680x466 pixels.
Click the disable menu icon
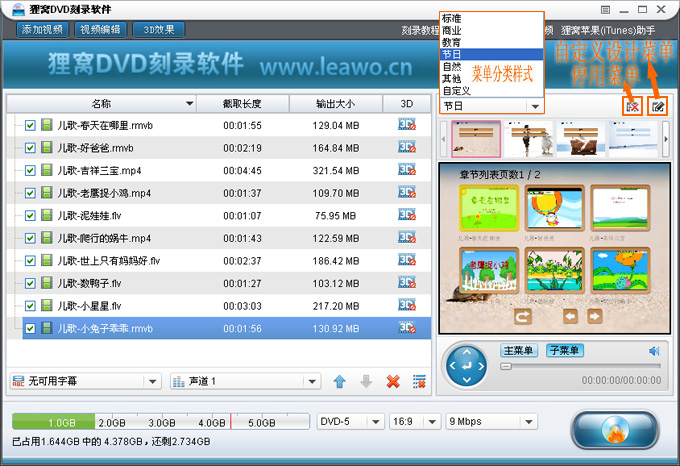pos(632,106)
